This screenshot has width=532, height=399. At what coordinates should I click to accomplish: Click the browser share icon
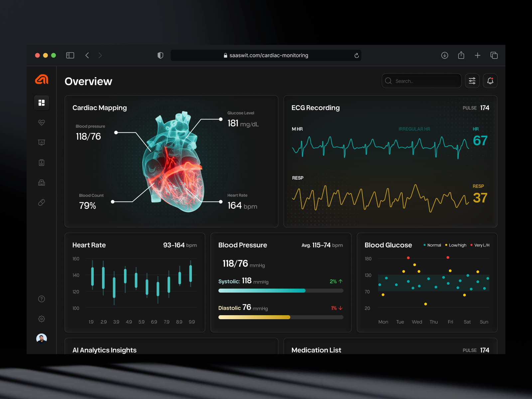pos(461,55)
